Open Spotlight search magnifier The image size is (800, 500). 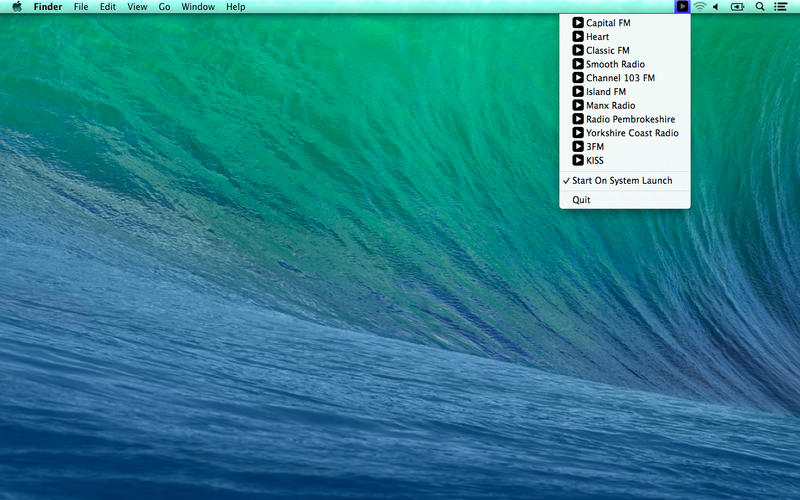tap(760, 7)
